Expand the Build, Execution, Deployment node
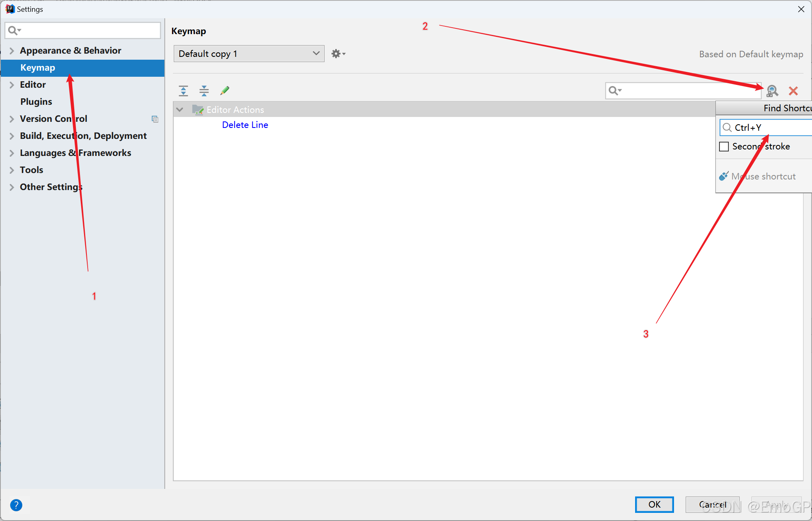 12,136
